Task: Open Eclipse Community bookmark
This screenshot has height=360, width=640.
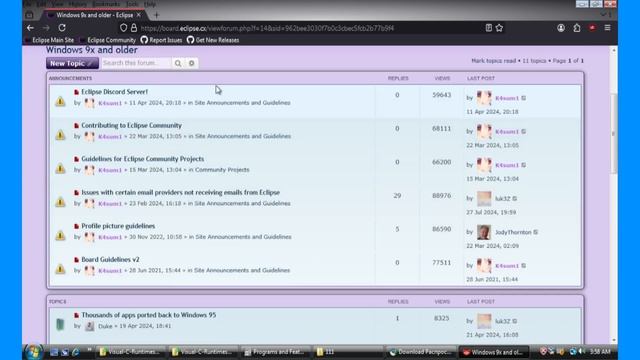Action: [x=108, y=40]
